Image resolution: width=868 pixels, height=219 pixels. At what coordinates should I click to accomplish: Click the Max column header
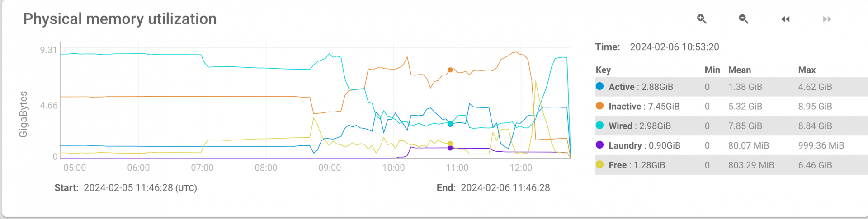pos(807,70)
